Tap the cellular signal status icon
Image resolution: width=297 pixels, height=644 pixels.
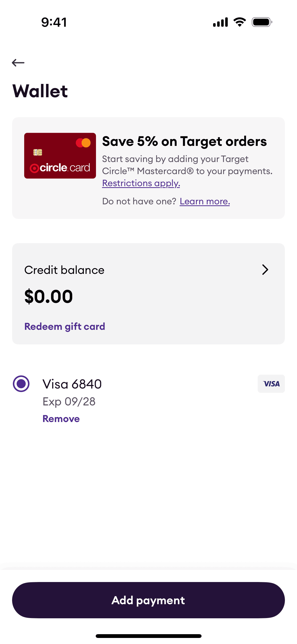point(220,22)
